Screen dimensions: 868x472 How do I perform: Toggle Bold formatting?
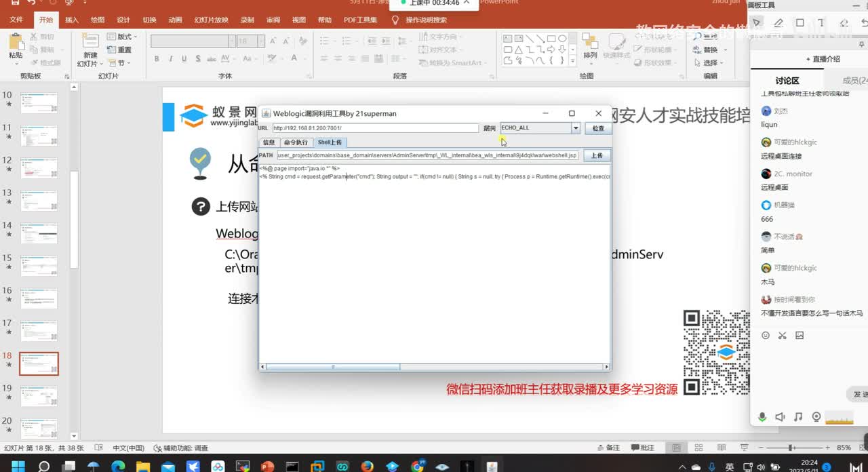(157, 59)
